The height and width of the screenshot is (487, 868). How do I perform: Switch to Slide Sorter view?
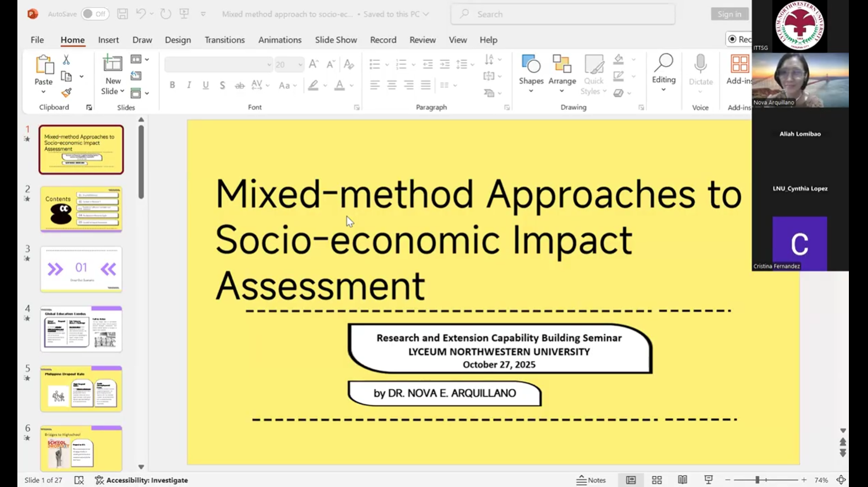tap(657, 480)
